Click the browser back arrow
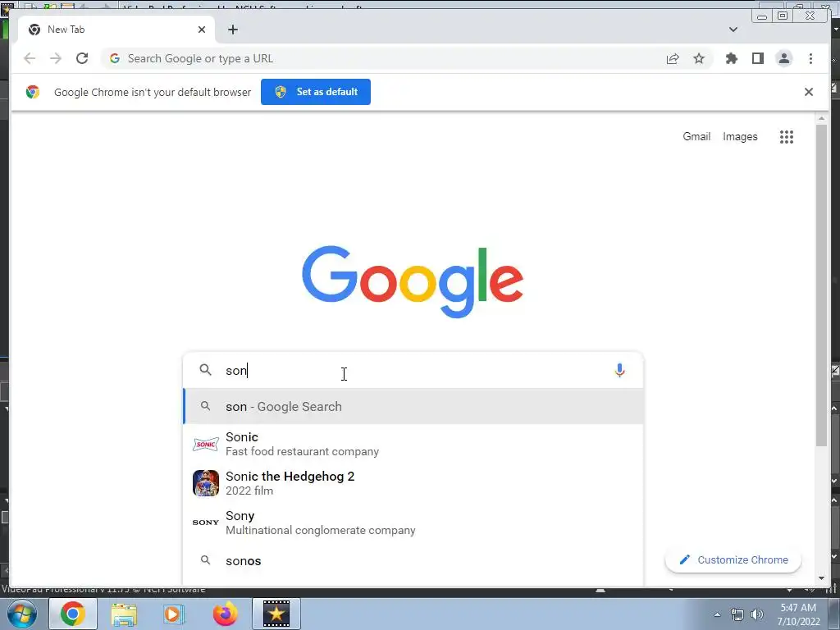Image resolution: width=840 pixels, height=630 pixels. [30, 58]
